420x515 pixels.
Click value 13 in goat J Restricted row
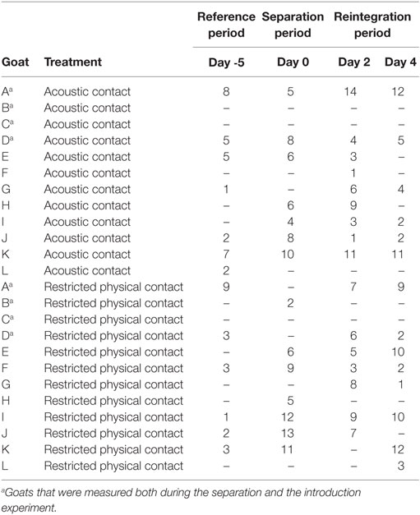(x=287, y=433)
